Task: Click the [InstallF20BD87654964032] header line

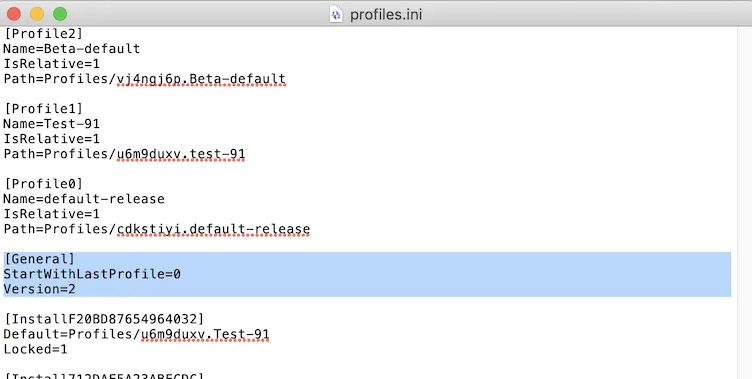Action: pyautogui.click(x=104, y=319)
